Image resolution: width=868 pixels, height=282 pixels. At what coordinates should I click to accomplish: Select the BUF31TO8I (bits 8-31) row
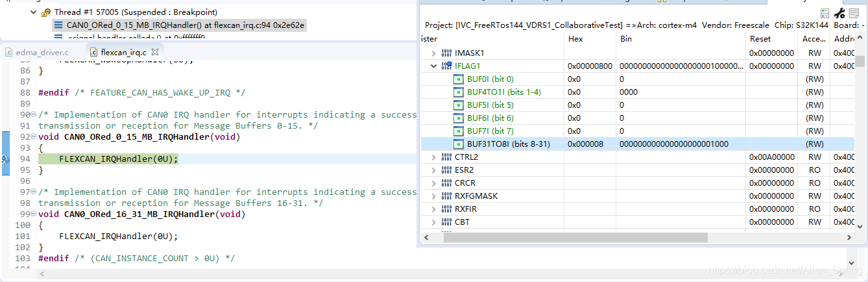point(637,144)
